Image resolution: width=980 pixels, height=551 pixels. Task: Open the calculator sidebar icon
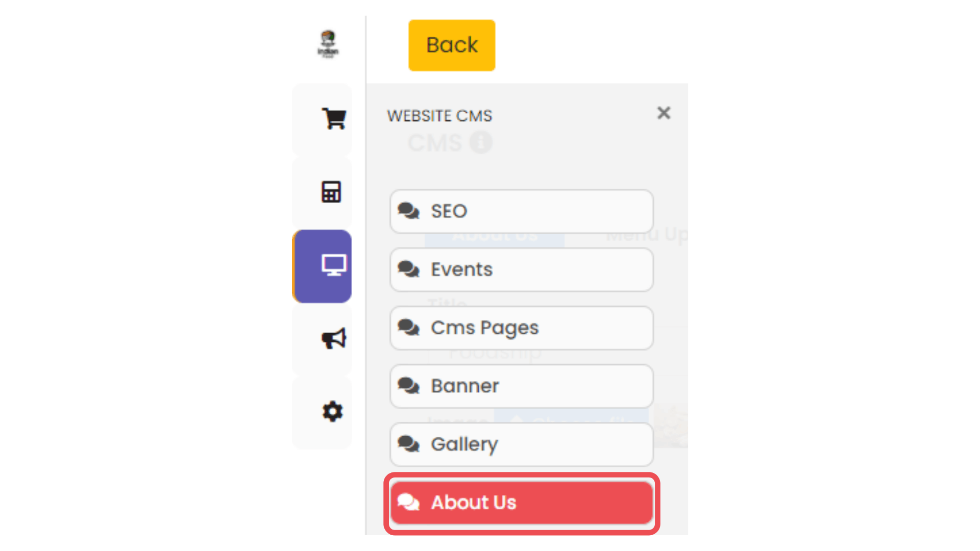[331, 192]
